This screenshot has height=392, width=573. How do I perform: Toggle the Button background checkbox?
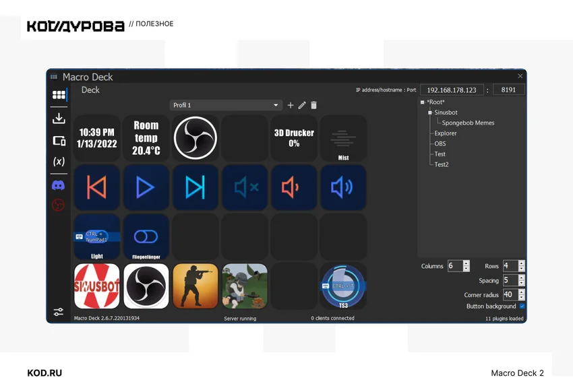[522, 306]
